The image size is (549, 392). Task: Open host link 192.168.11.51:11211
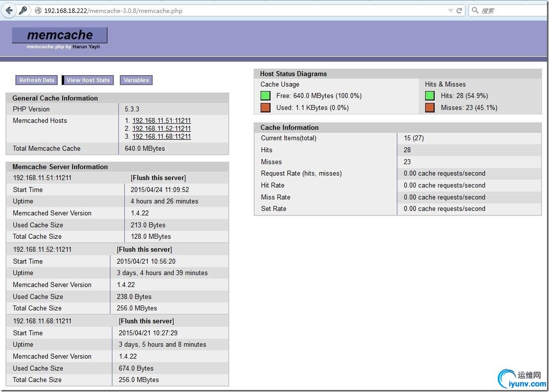[162, 120]
